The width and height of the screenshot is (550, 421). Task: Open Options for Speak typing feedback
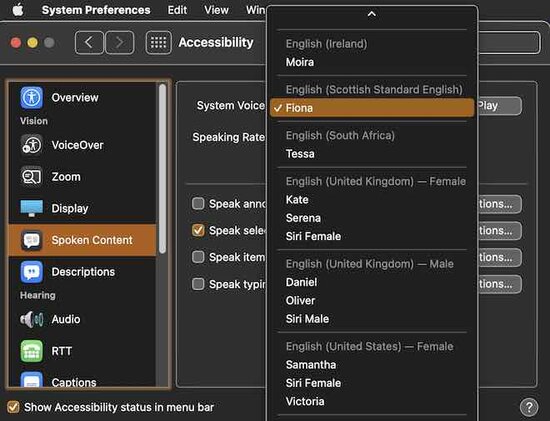pyautogui.click(x=499, y=284)
